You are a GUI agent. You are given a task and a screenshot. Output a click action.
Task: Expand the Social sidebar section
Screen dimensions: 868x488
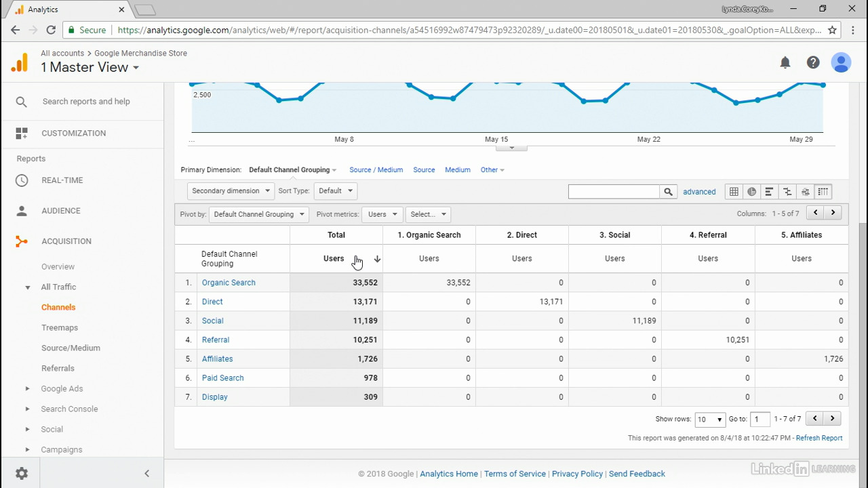(x=28, y=430)
